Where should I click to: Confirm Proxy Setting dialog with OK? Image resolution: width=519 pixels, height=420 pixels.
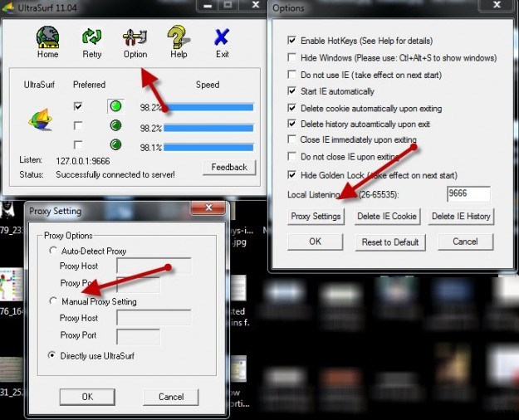[87, 397]
